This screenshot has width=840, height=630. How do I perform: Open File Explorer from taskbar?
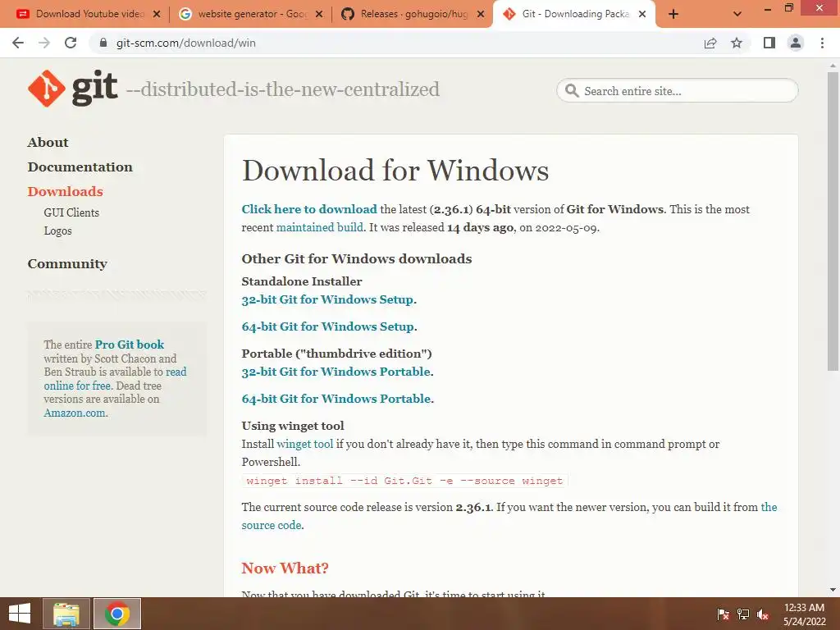tap(66, 614)
